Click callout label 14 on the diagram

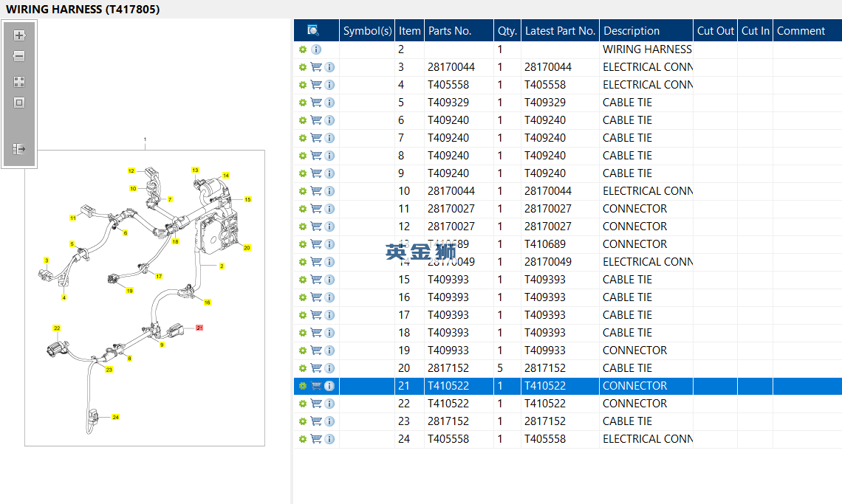click(x=226, y=176)
